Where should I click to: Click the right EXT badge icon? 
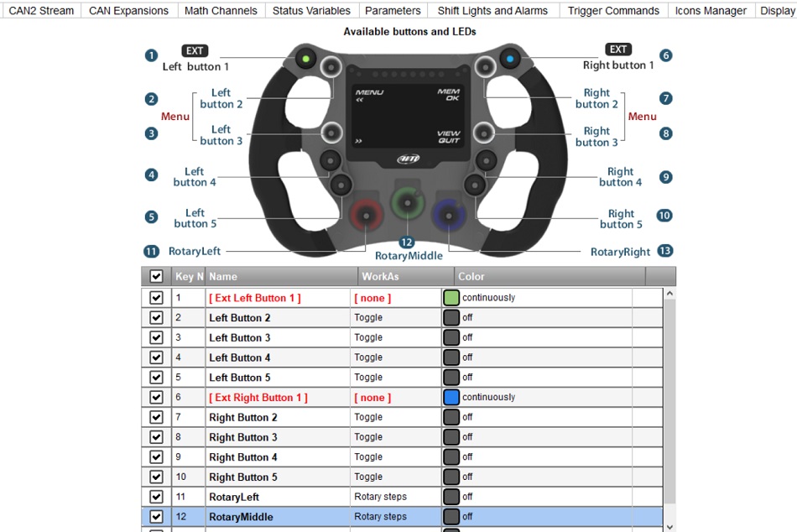tap(618, 49)
